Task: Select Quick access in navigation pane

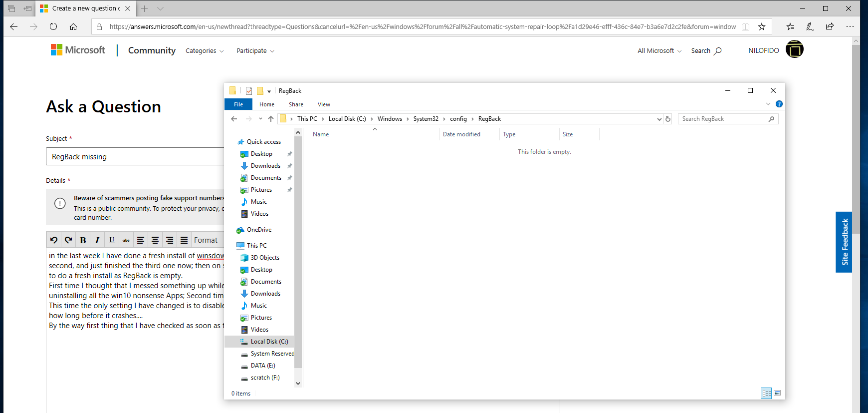Action: [x=263, y=142]
